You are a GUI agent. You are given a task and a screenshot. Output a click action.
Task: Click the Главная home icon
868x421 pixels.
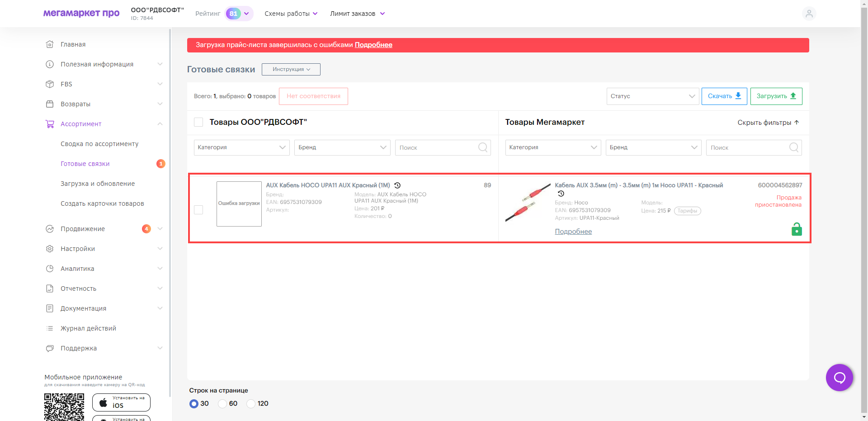tap(50, 44)
